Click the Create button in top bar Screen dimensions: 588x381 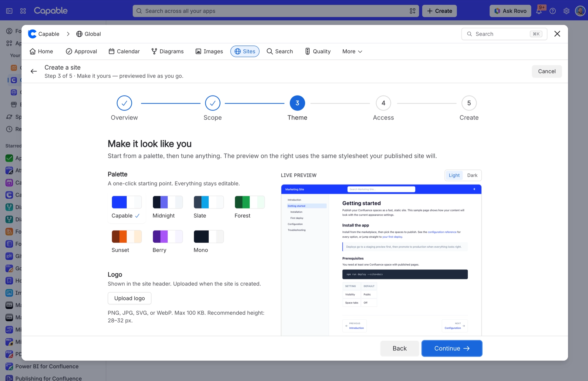(x=440, y=11)
